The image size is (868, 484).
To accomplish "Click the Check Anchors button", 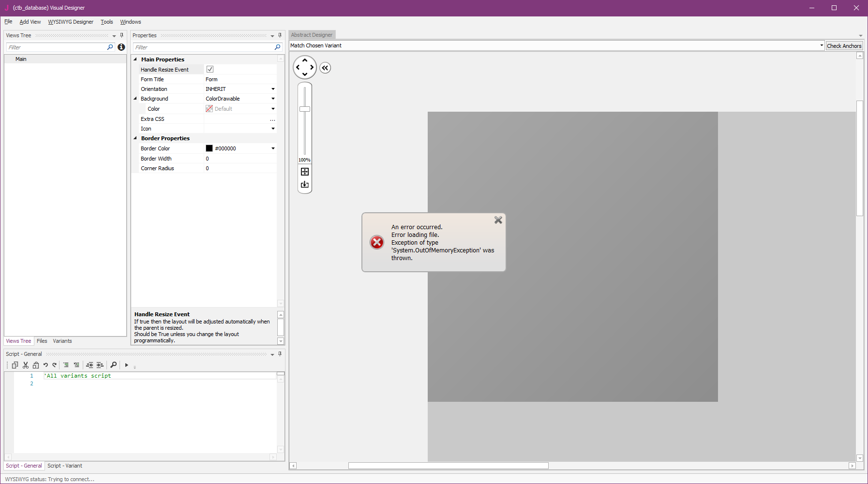I will (844, 46).
